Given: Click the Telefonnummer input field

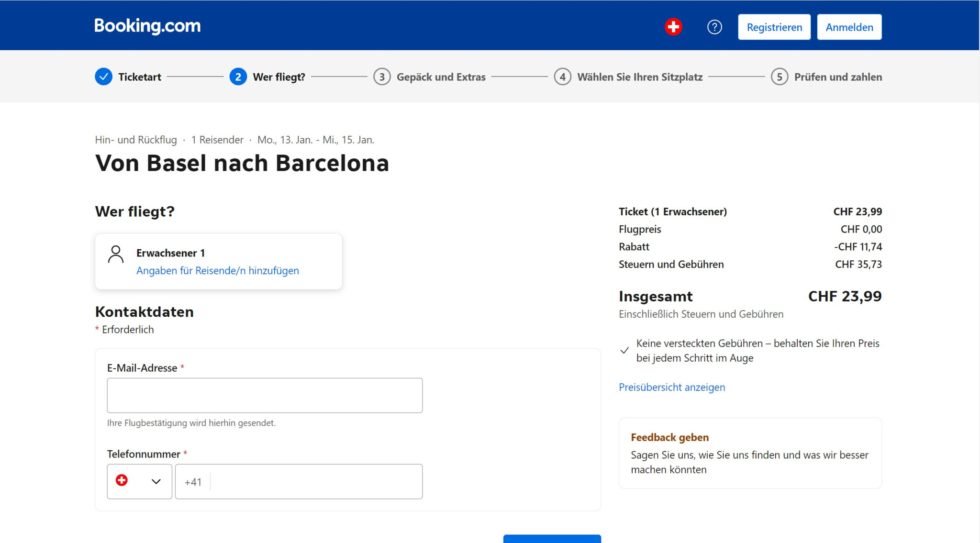Looking at the screenshot, I should (x=316, y=481).
